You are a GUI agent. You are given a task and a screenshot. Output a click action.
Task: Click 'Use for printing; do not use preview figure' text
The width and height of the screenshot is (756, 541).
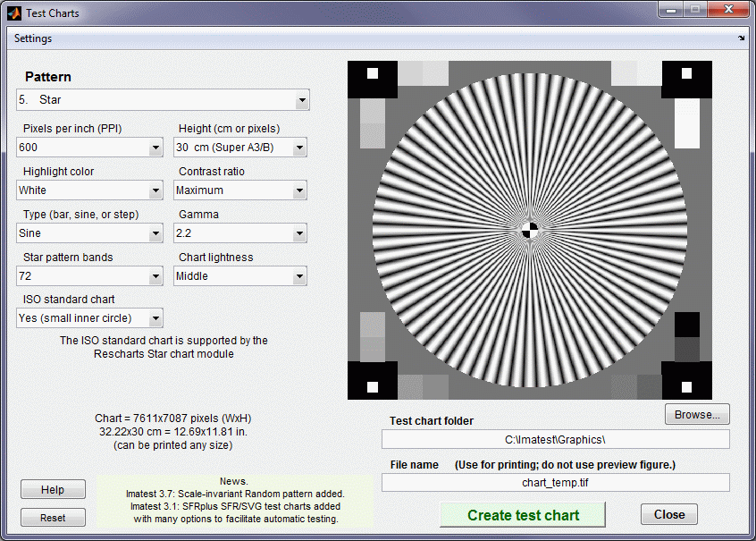565,465
